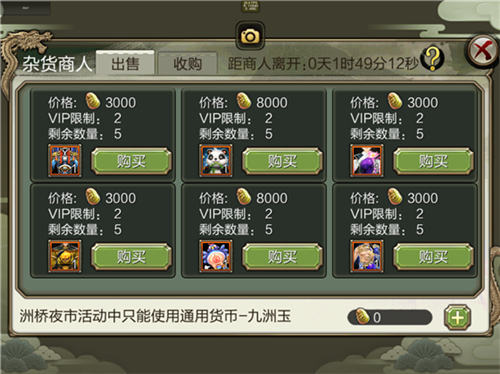Viewport: 500px width, 374px height.
Task: Select the blue armored warrior item icon
Action: [x=65, y=161]
